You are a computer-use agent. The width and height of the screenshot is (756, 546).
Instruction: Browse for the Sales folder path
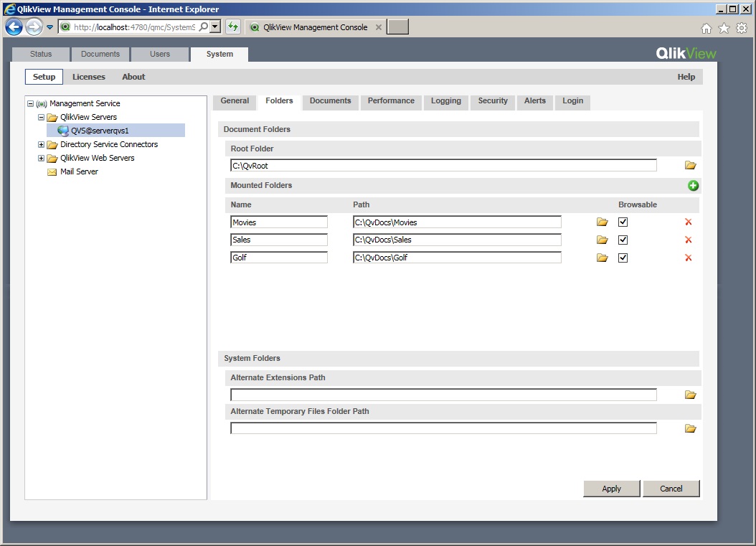(601, 240)
